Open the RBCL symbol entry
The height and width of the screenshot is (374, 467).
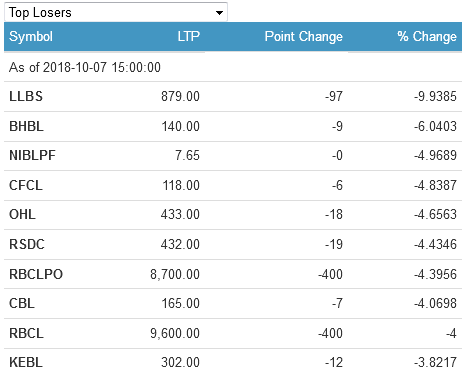[x=26, y=333]
